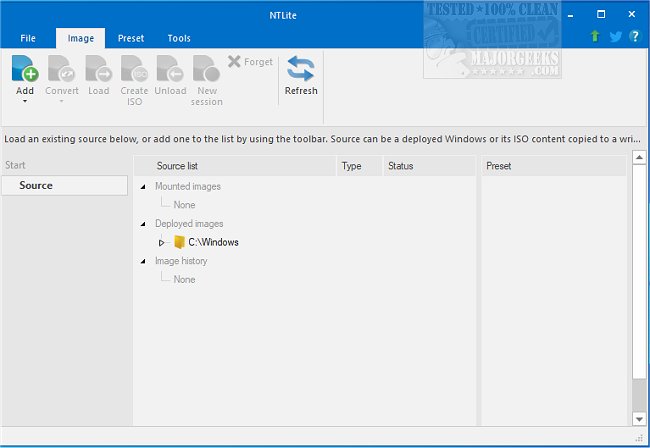Viewport: 650px width, 448px height.
Task: Open the green update arrow icon
Action: [596, 38]
